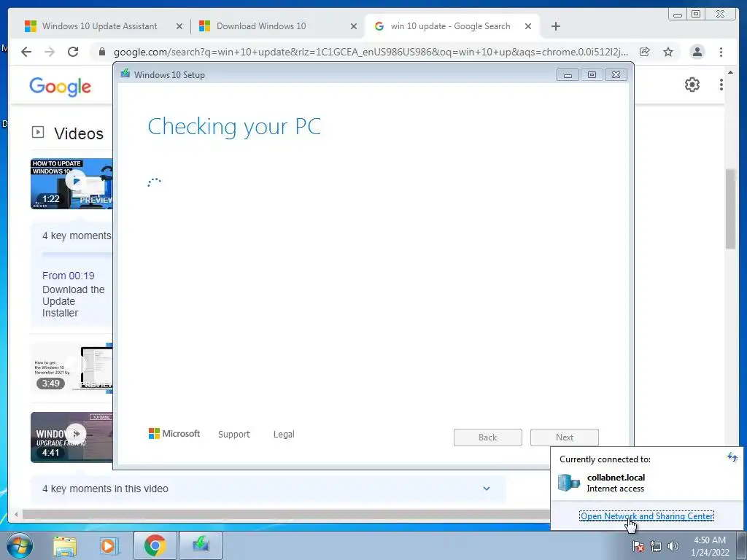
Task: Click the padlock site info icon
Action: coord(101,52)
